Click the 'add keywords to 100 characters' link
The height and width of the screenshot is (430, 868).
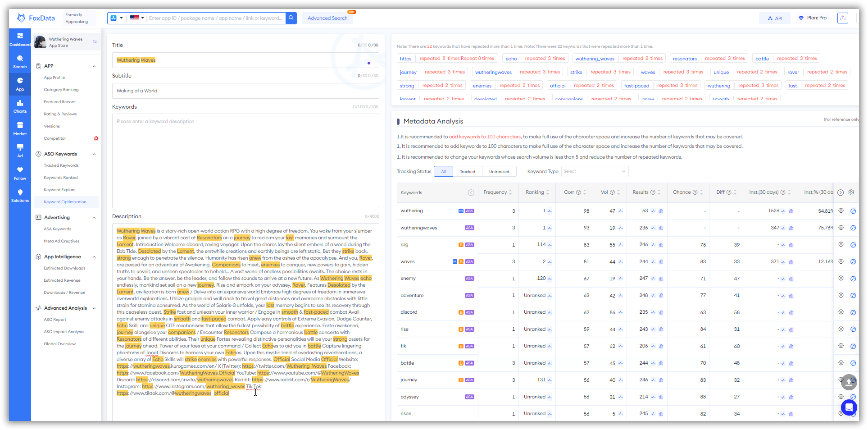(x=485, y=137)
